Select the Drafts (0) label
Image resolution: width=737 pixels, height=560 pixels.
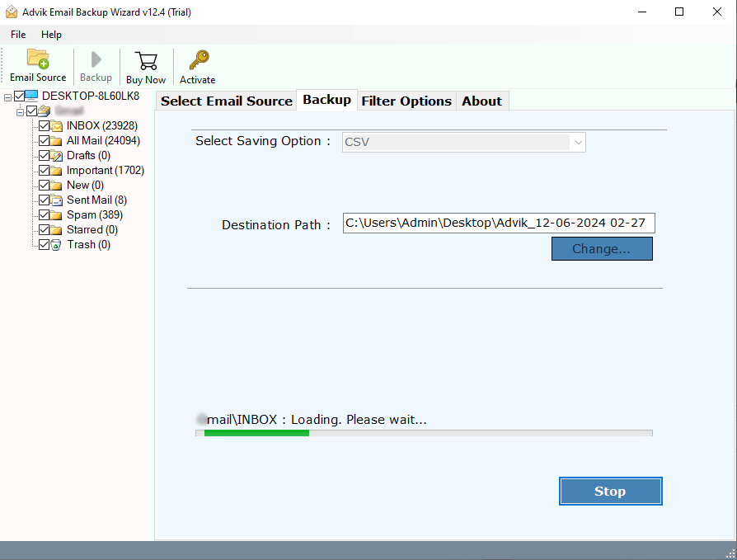coord(88,156)
